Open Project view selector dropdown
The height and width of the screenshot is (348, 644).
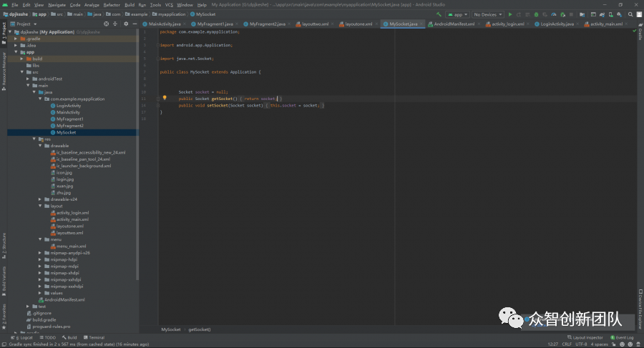pyautogui.click(x=24, y=24)
